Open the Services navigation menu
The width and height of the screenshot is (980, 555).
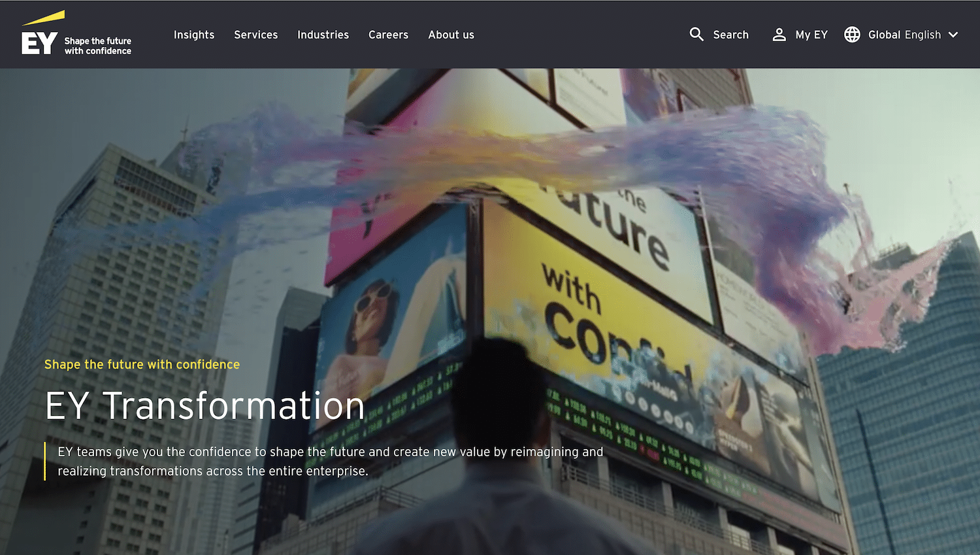pos(256,35)
